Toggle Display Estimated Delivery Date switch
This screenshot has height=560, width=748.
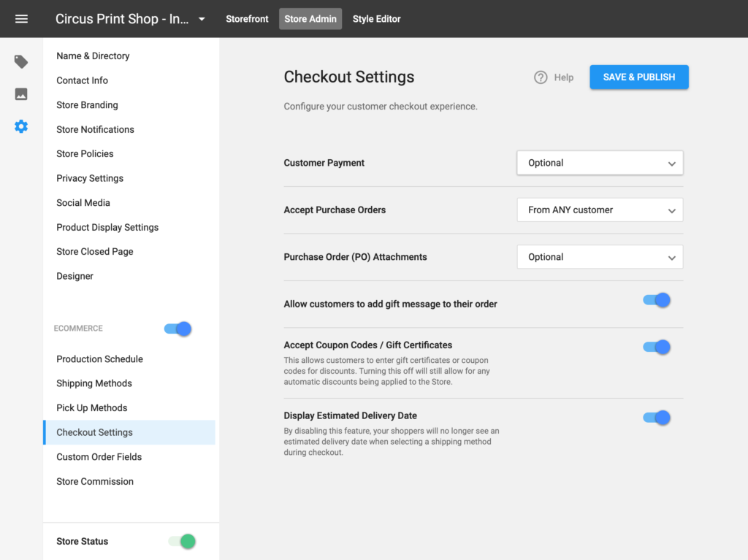[x=657, y=418]
